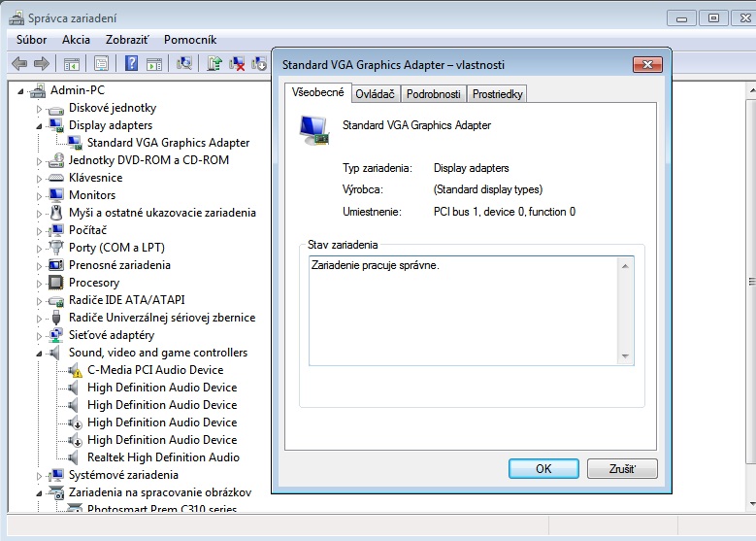
Task: Click the Sieťové adaptéry network icon
Action: point(56,335)
